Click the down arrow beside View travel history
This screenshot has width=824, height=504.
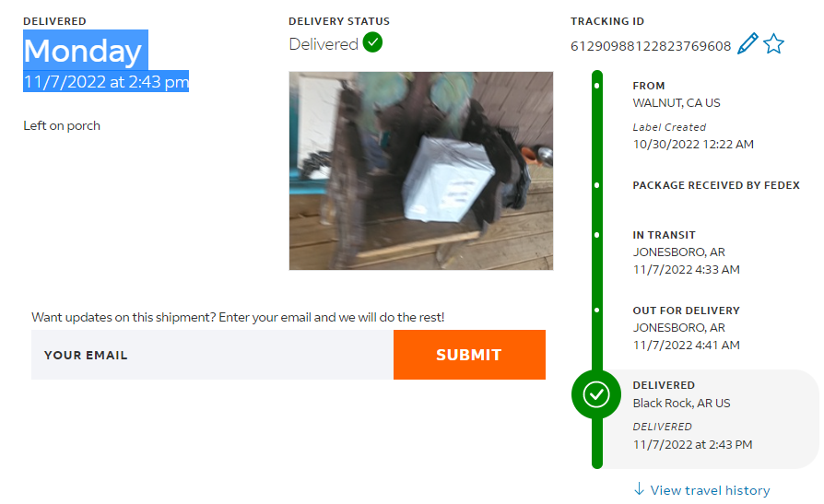pyautogui.click(x=639, y=488)
